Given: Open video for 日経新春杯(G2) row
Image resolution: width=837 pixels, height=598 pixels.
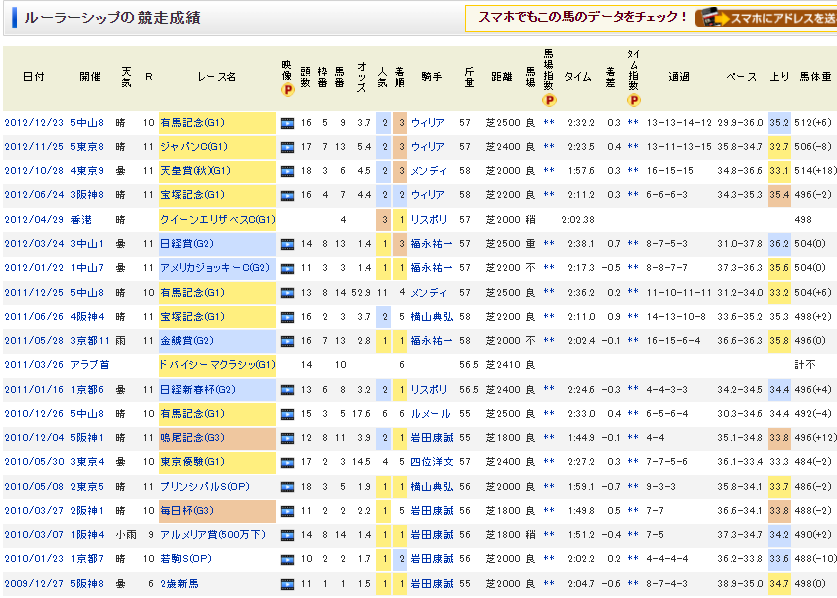Looking at the screenshot, I should [x=288, y=389].
